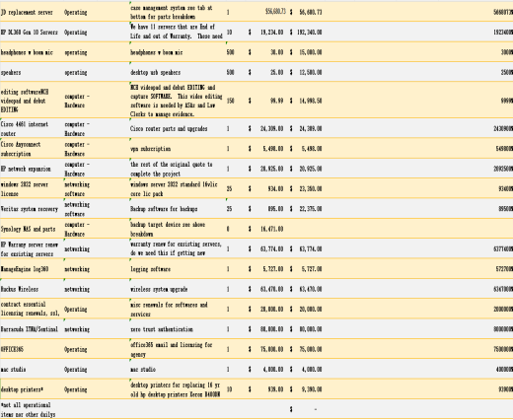Select the 'Ruckus Wireless' cell
This screenshot has height=420, width=513.
tap(32, 289)
